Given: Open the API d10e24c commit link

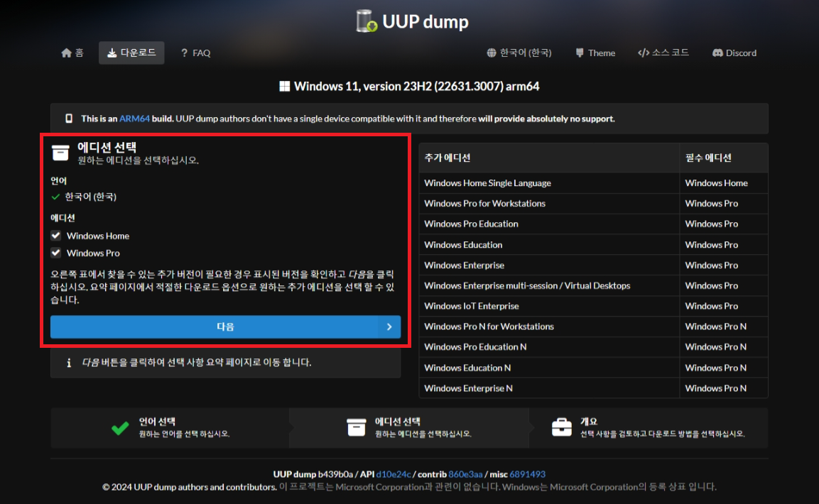Looking at the screenshot, I should [x=394, y=473].
